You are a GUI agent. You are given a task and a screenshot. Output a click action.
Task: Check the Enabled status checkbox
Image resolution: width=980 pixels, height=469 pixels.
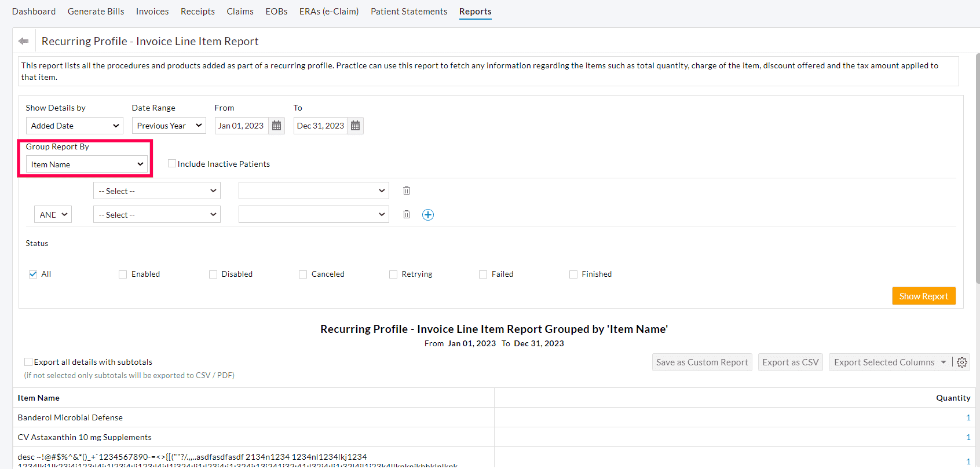tap(123, 274)
